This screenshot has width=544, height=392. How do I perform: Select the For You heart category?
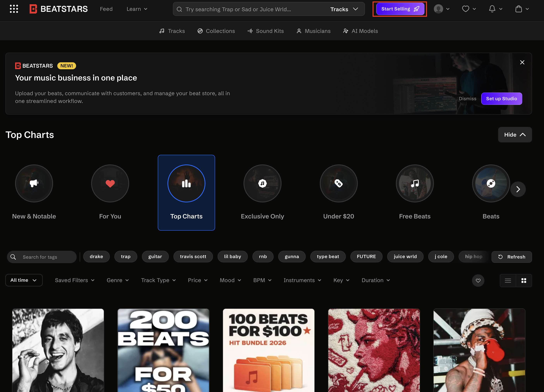(x=110, y=183)
